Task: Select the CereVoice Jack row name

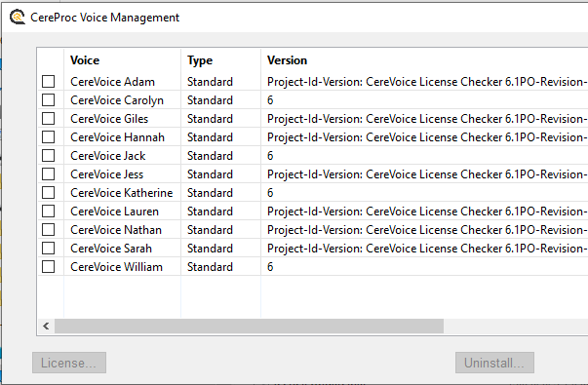Action: pos(108,156)
